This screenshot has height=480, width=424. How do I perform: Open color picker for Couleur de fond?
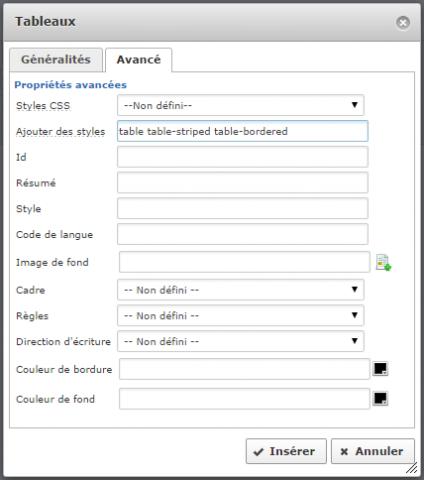pyautogui.click(x=380, y=398)
